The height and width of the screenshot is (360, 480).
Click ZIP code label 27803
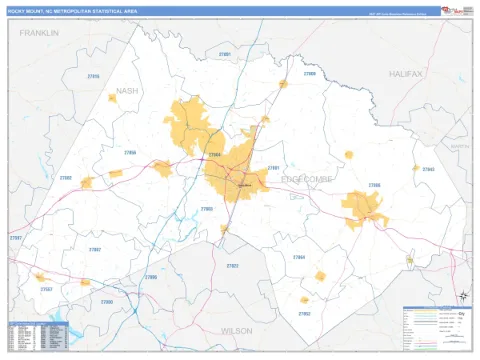tap(207, 209)
